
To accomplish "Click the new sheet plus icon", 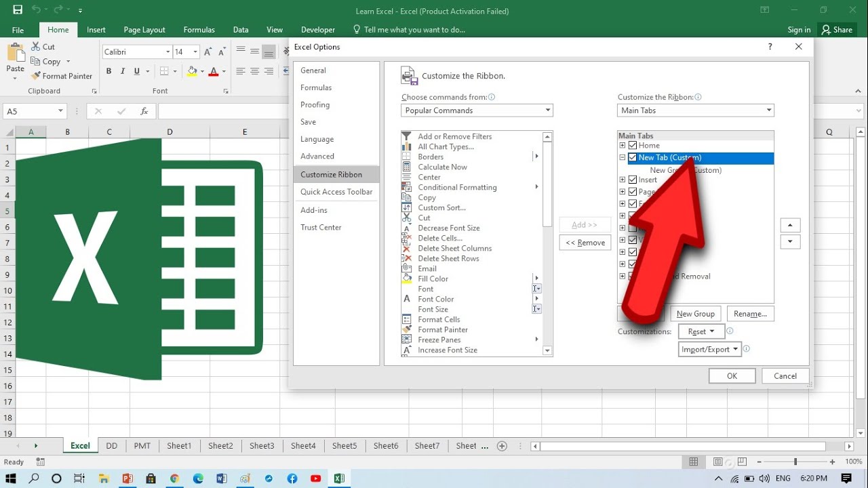I will [x=502, y=446].
